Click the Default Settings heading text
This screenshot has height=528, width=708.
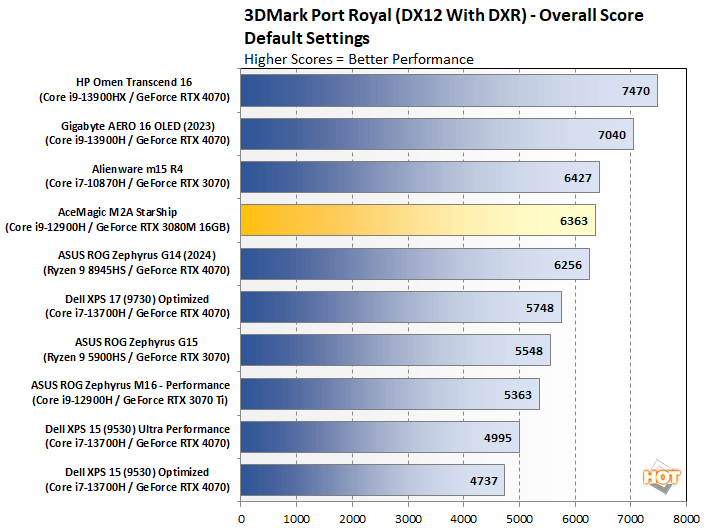(x=307, y=38)
